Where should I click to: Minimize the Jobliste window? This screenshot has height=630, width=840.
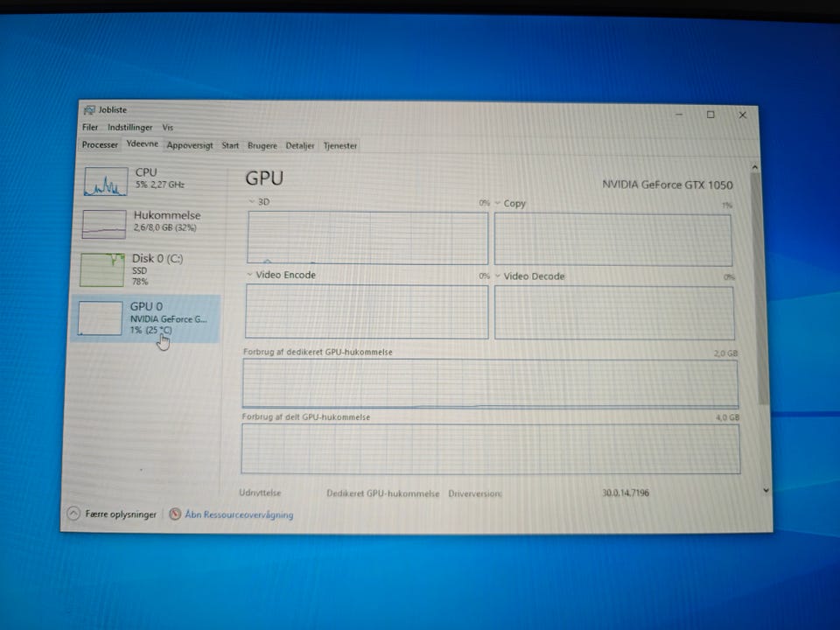click(679, 114)
